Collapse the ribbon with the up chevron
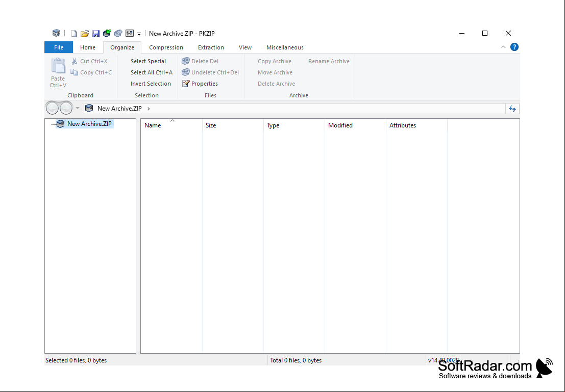The width and height of the screenshot is (565, 392). click(x=503, y=47)
